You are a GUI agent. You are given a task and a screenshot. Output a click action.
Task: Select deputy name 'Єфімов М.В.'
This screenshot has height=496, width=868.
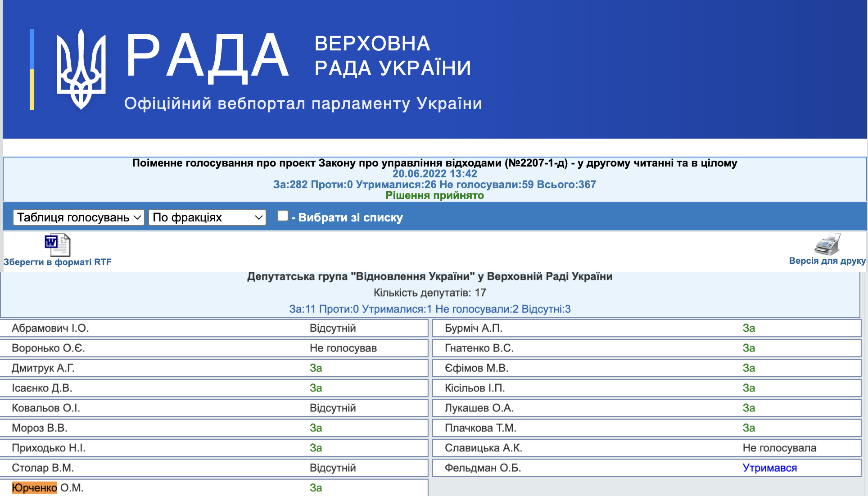(x=477, y=368)
